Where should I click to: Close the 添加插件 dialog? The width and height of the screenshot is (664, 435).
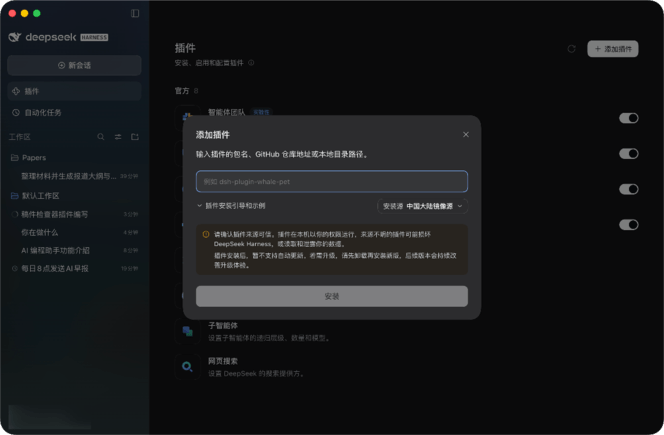click(466, 135)
